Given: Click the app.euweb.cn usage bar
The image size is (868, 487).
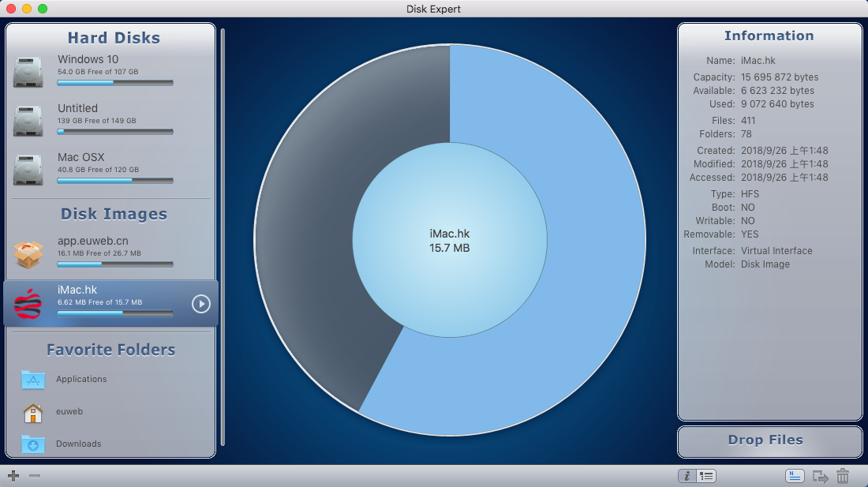Looking at the screenshot, I should [x=115, y=264].
